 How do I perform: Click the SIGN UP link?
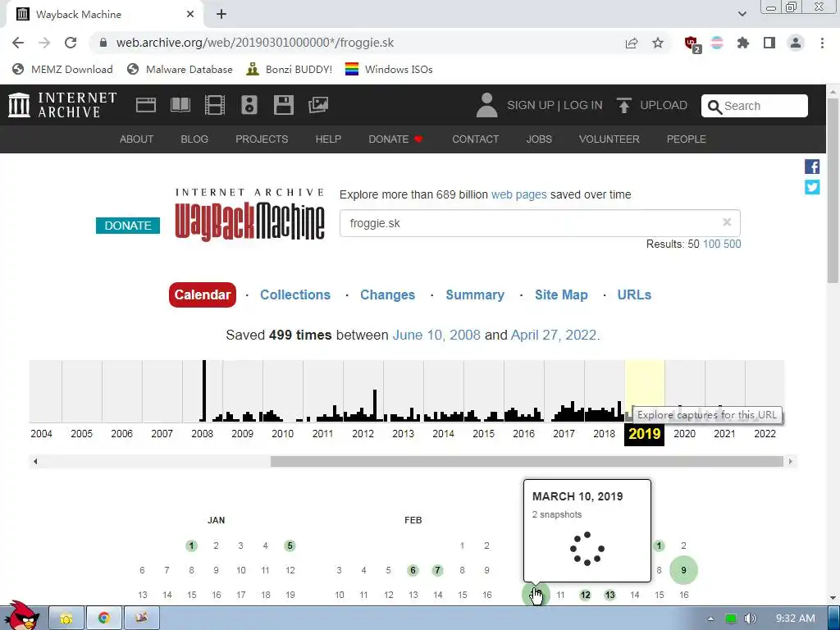click(530, 105)
